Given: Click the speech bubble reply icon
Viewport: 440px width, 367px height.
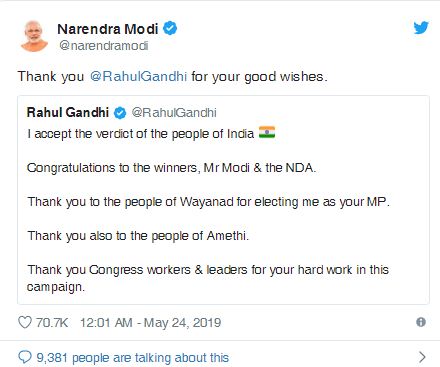Looking at the screenshot, I should (x=25, y=357).
